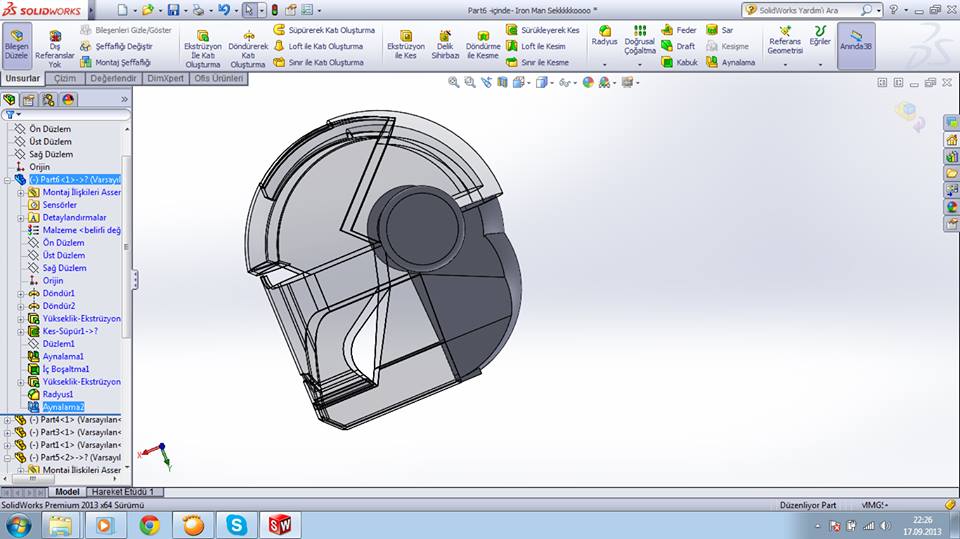Click the Sar wrap tool
This screenshot has height=539, width=960.
click(719, 30)
